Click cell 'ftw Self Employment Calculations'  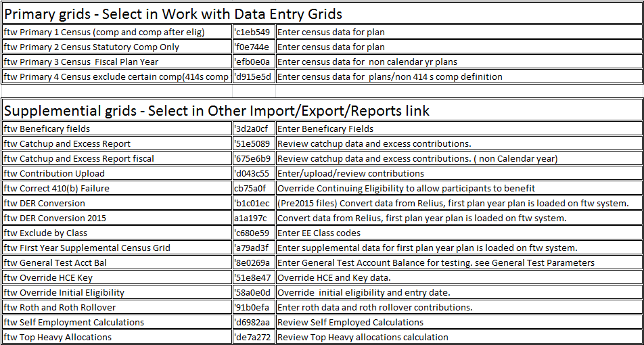coord(116,322)
